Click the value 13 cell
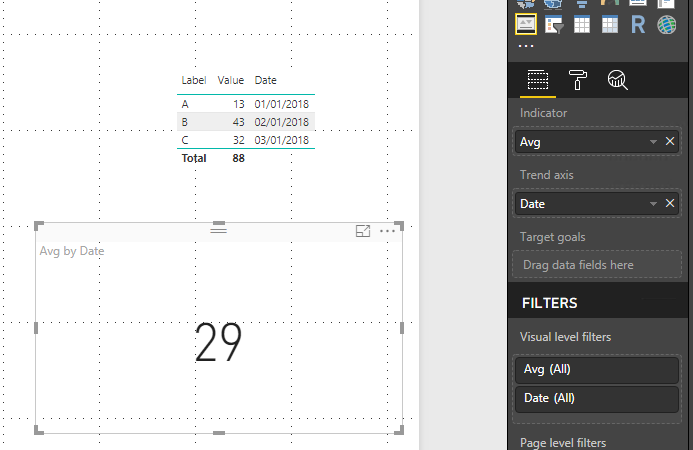This screenshot has height=450, width=693. pyautogui.click(x=239, y=104)
